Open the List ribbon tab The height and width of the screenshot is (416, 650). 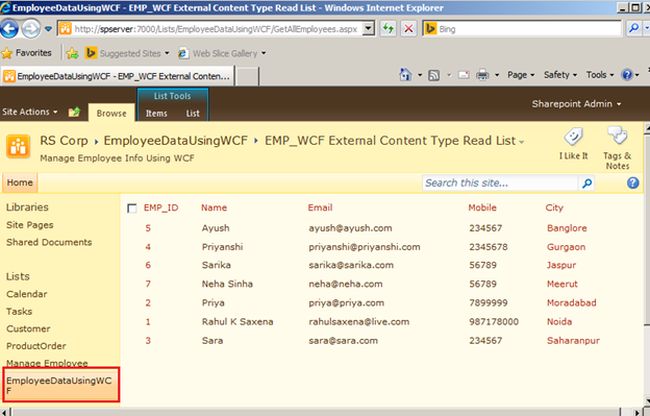pyautogui.click(x=192, y=113)
